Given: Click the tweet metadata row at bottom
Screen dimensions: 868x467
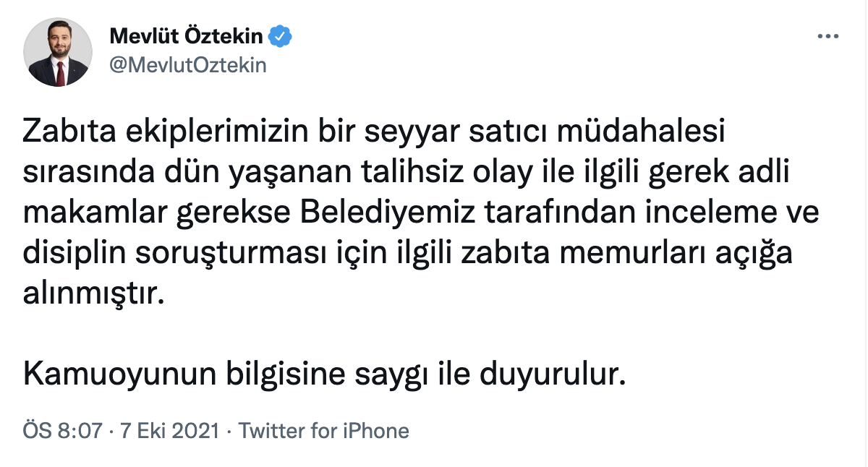Looking at the screenshot, I should click(217, 430).
